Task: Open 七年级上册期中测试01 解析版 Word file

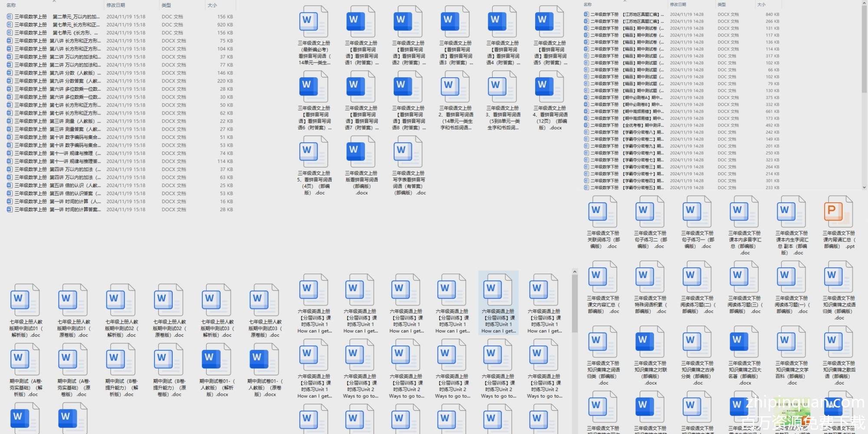Action: pos(26,300)
